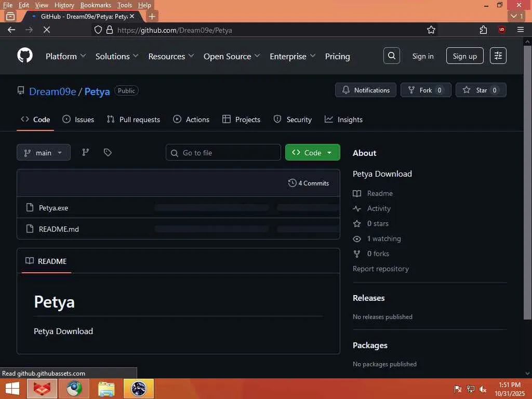The height and width of the screenshot is (399, 532).
Task: Open the README.md file name
Action: coord(59,229)
